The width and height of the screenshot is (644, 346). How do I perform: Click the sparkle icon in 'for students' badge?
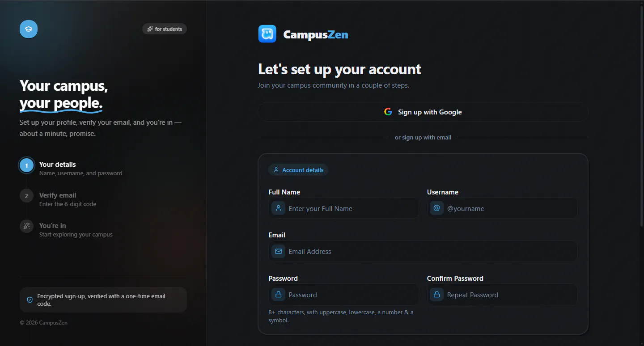coord(150,29)
